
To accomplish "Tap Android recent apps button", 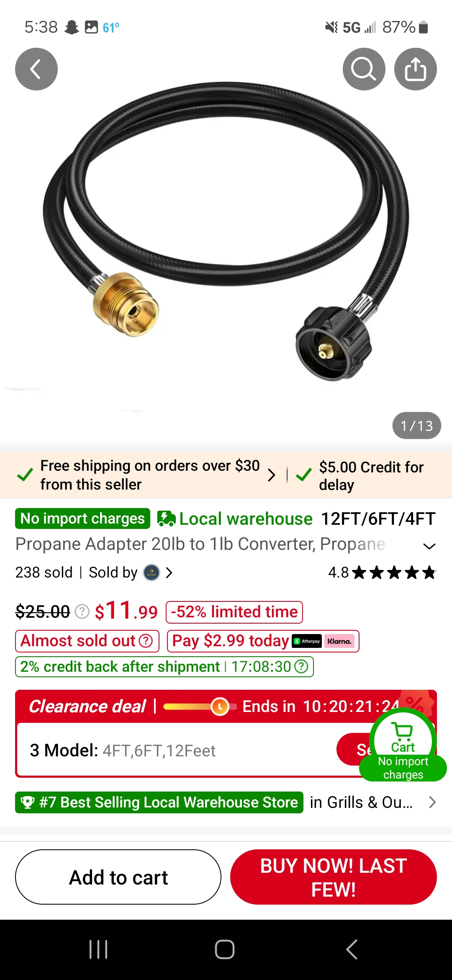I will click(99, 949).
